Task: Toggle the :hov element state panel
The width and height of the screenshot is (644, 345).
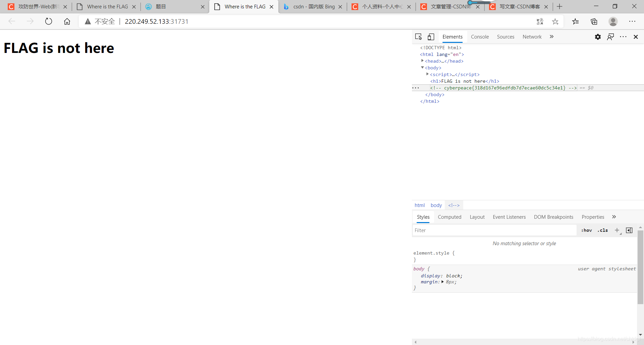Action: [x=587, y=230]
